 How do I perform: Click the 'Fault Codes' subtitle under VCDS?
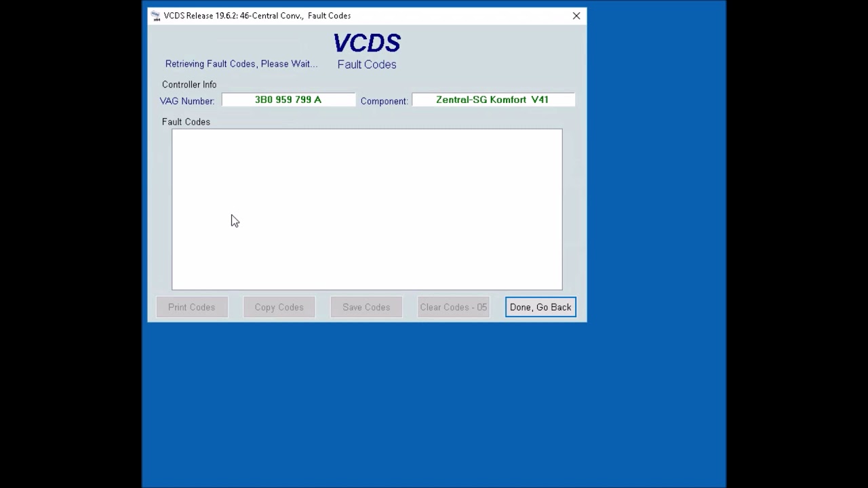(x=367, y=64)
